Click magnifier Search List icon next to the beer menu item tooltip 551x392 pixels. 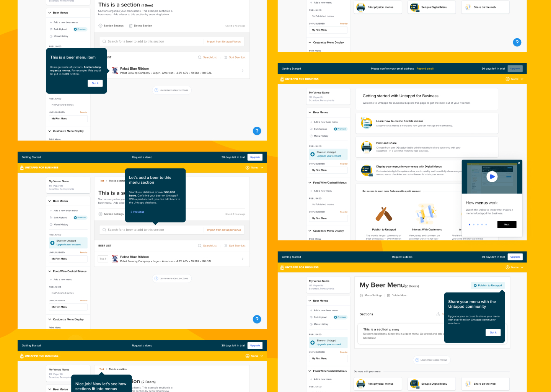pos(199,57)
